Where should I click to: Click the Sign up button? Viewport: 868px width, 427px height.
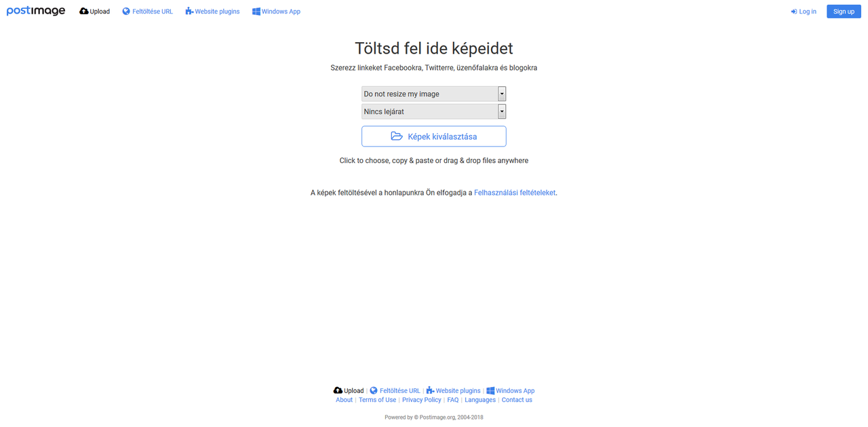click(844, 12)
